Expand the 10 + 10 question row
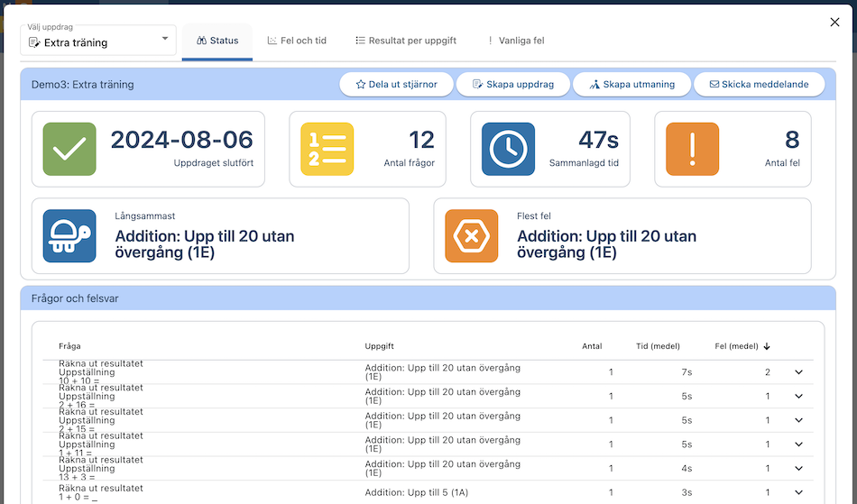Image resolution: width=857 pixels, height=504 pixels. pos(798,372)
